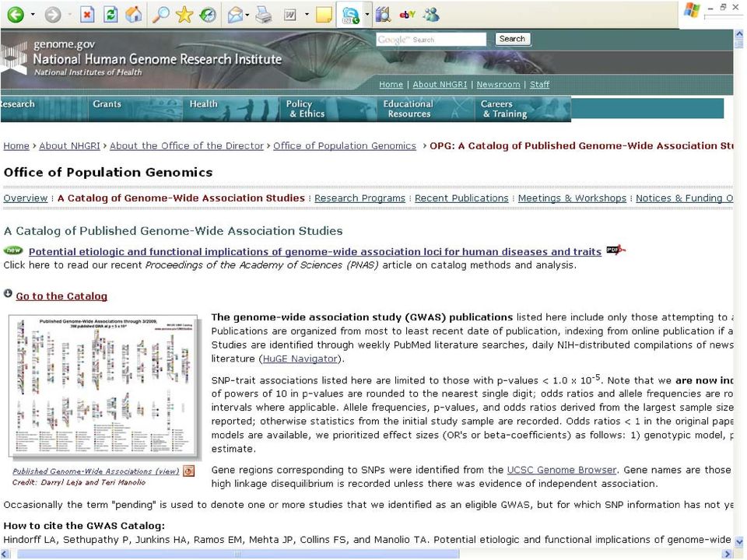Go to browser Home page icon
The width and height of the screenshot is (747, 560).
coord(134,15)
